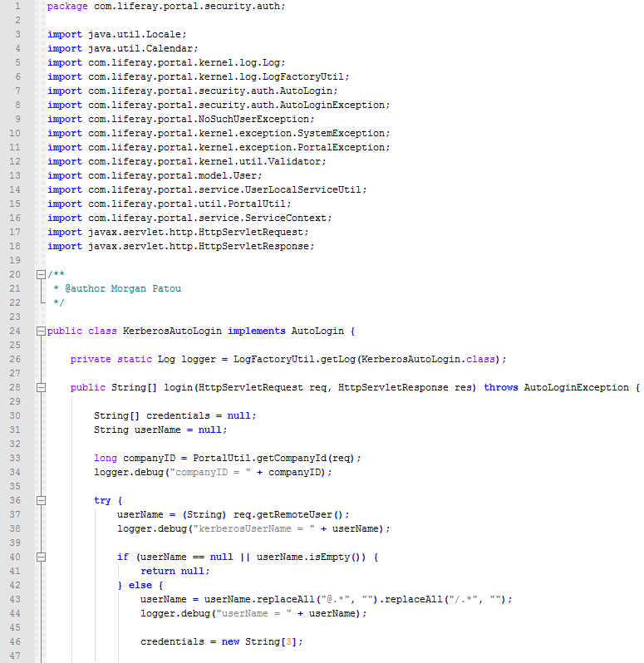The width and height of the screenshot is (644, 663).
Task: Click 'PortalException' import text
Action: pyautogui.click(x=341, y=148)
